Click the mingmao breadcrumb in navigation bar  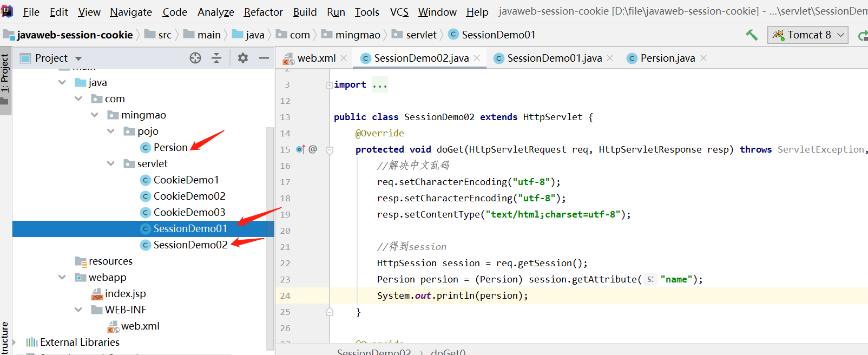pos(351,35)
